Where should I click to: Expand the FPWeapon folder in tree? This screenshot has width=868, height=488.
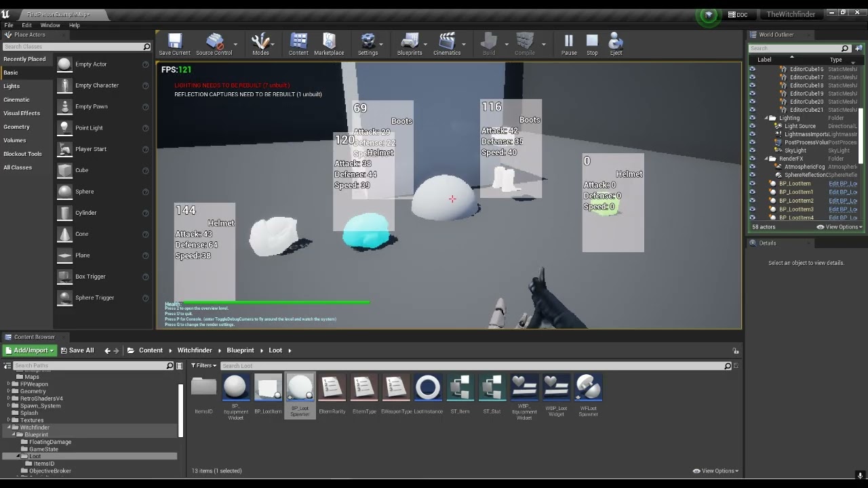coord(9,384)
